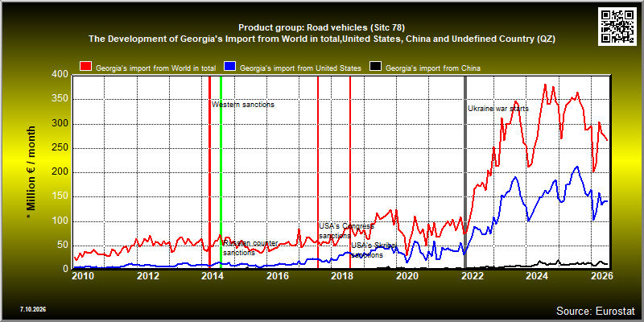644x322 pixels.
Task: Click the red USA's Congress sanctions marker line
Action: (x=318, y=172)
